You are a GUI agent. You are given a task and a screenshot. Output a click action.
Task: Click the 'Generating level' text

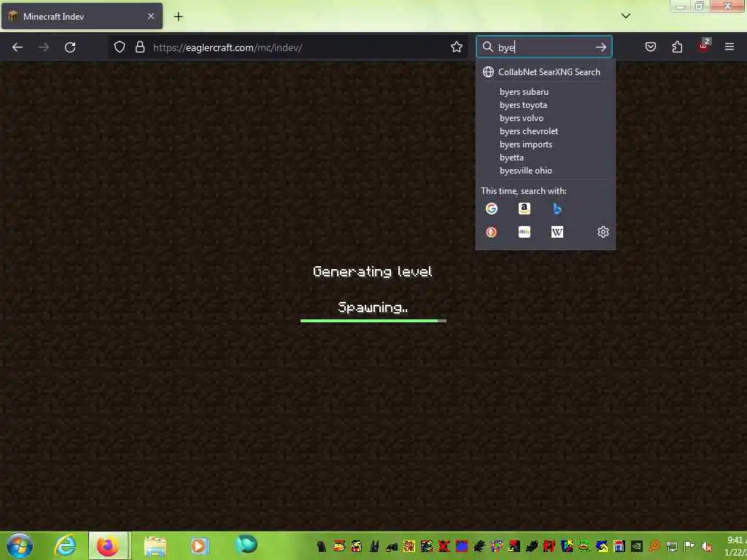click(373, 271)
